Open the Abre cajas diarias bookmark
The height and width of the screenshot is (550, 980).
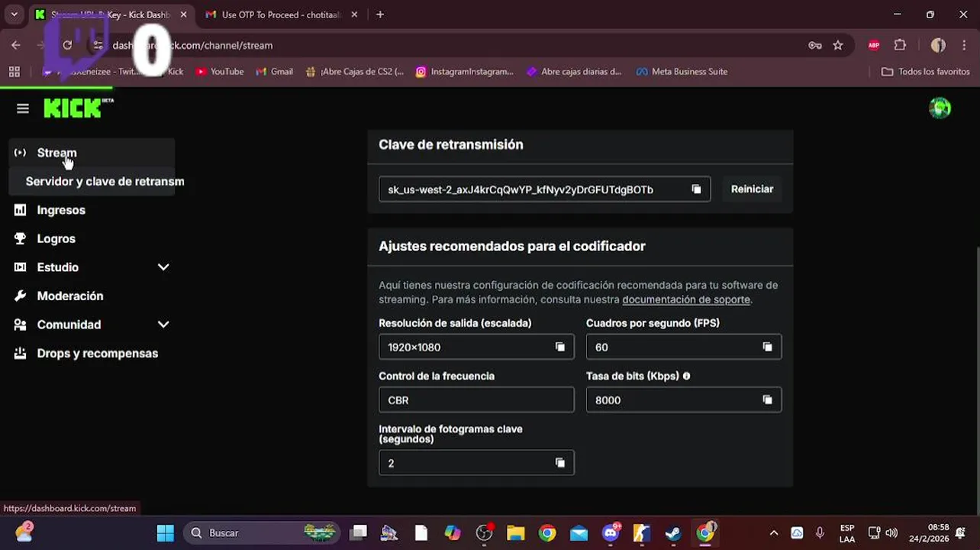(x=574, y=71)
